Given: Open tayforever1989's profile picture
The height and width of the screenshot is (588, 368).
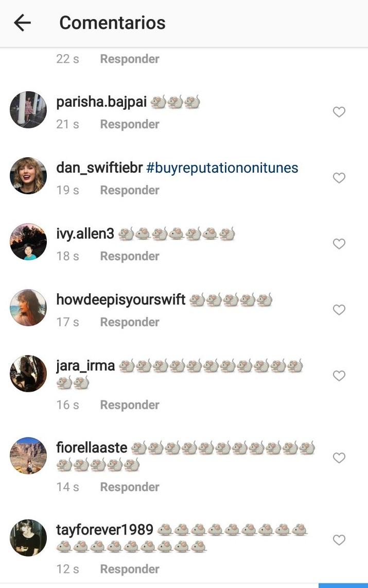Looking at the screenshot, I should click(28, 537).
